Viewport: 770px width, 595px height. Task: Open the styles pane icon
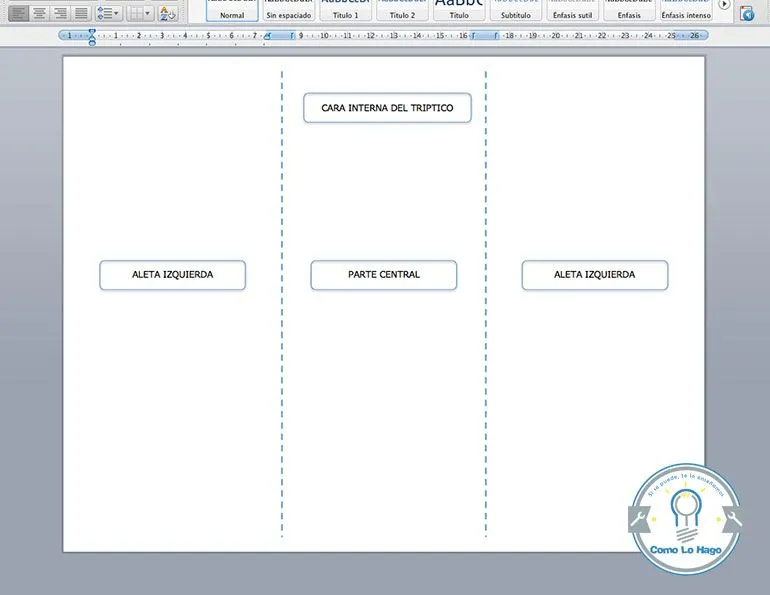pyautogui.click(x=747, y=13)
